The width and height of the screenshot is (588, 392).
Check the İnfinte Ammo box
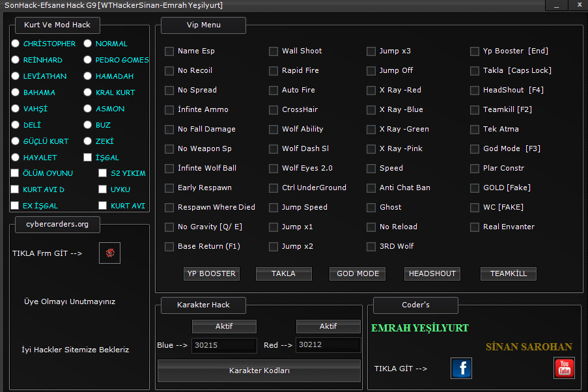click(169, 109)
